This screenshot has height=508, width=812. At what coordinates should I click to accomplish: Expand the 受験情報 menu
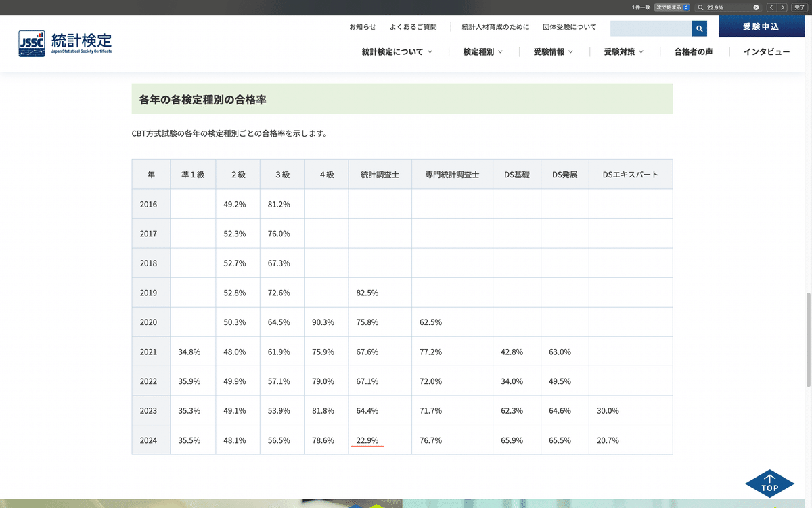[553, 51]
